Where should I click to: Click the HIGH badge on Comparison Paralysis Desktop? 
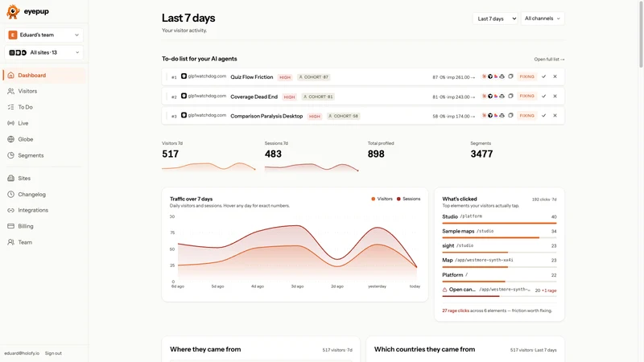[315, 116]
